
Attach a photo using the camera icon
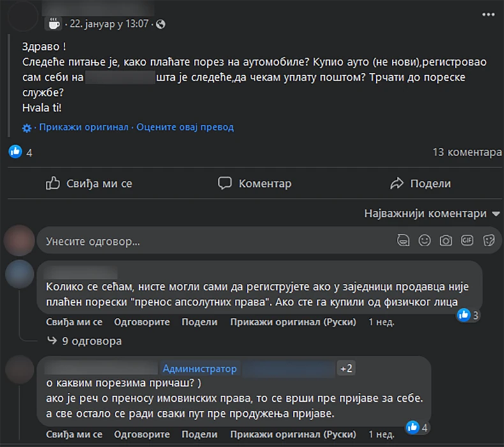[x=446, y=240]
